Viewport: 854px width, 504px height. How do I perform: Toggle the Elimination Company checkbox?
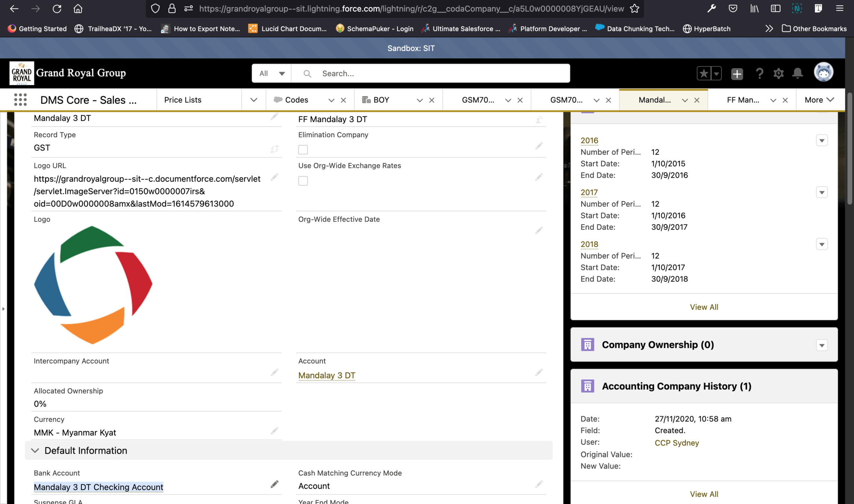tap(303, 150)
